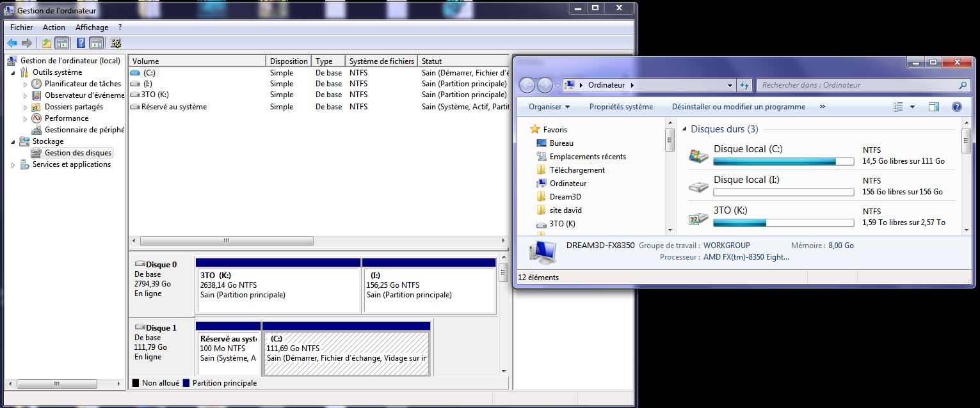Click the up-one-level folder icon in the toolbar
Image resolution: width=980 pixels, height=408 pixels.
(47, 43)
